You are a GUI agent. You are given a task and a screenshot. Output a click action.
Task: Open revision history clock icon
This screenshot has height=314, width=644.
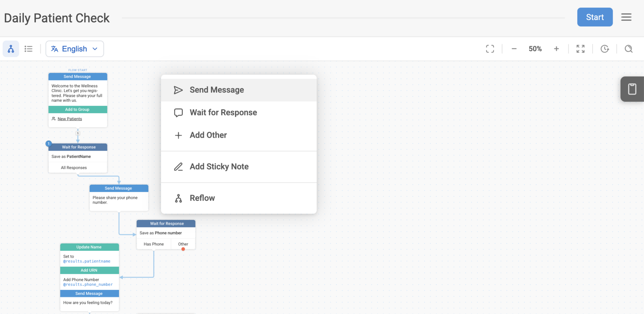point(605,49)
